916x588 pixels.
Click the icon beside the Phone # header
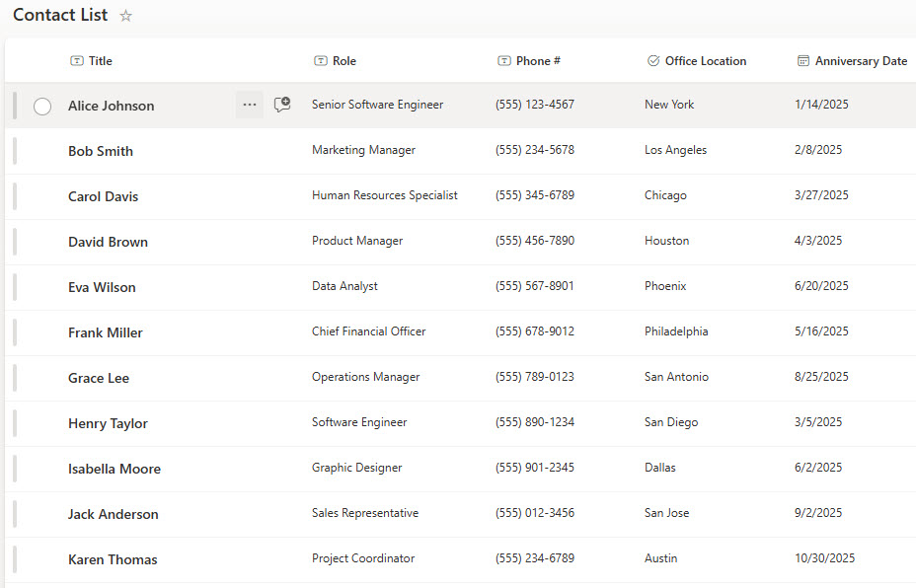pyautogui.click(x=503, y=61)
